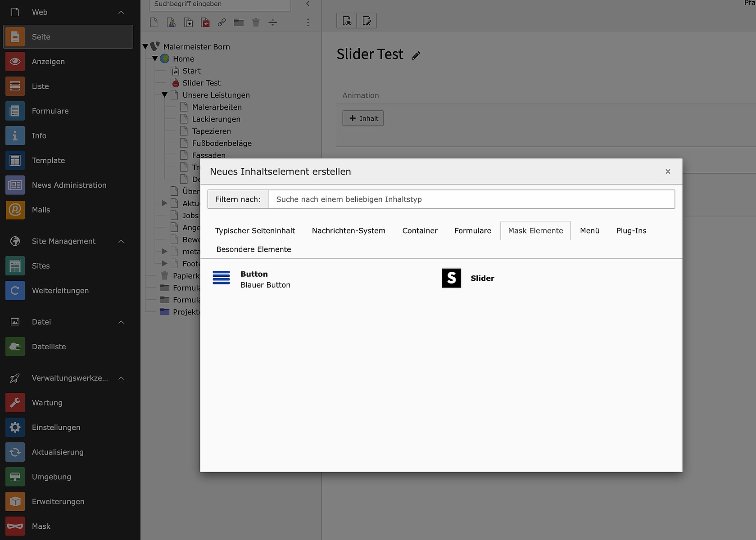Click the pencil icon beside Slider Test title

pyautogui.click(x=416, y=55)
